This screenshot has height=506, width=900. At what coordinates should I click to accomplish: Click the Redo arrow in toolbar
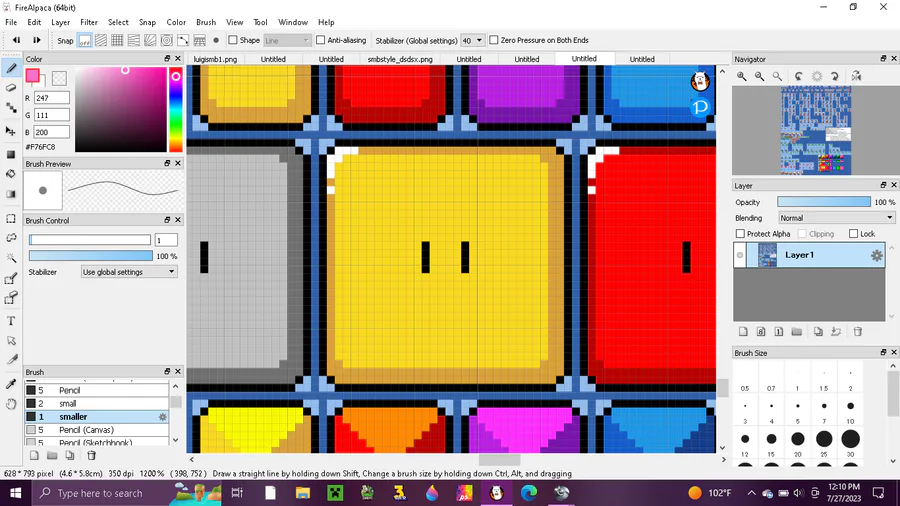pyautogui.click(x=37, y=40)
